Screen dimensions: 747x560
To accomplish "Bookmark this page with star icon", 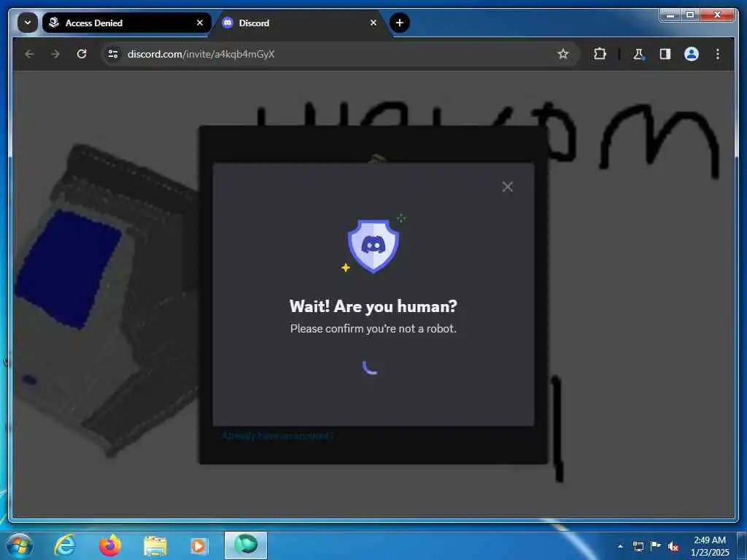I will tap(563, 54).
